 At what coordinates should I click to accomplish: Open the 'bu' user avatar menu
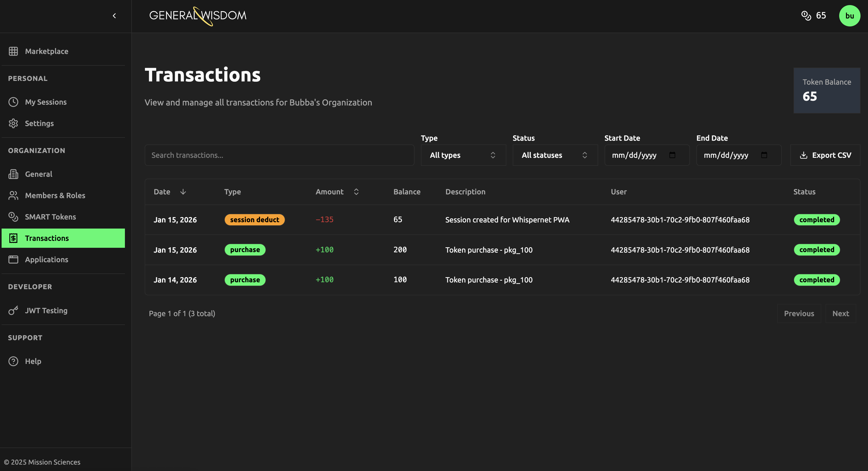(850, 16)
